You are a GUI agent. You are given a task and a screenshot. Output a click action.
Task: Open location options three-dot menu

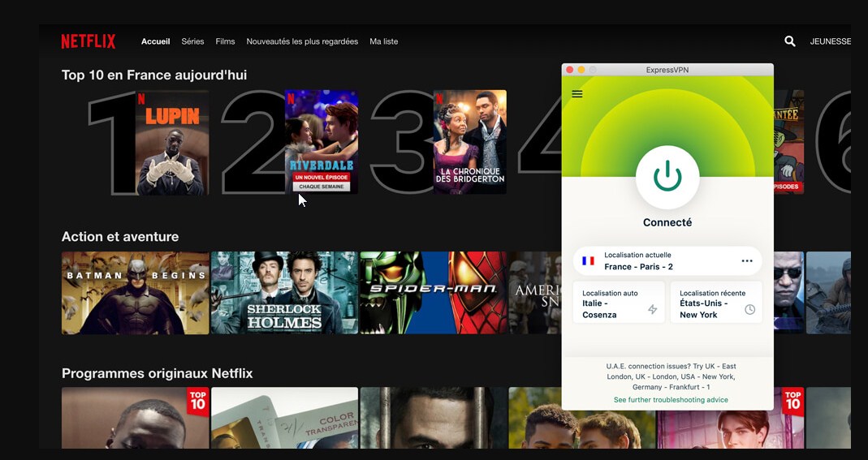[x=747, y=261]
